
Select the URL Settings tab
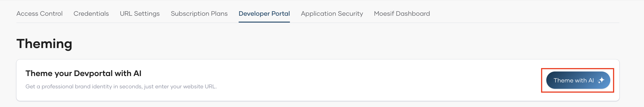(x=140, y=13)
